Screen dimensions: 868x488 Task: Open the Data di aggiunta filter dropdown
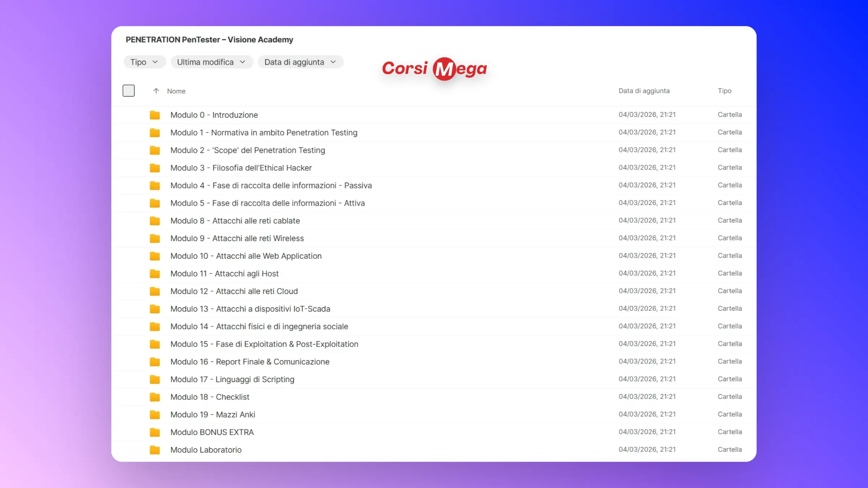[300, 62]
